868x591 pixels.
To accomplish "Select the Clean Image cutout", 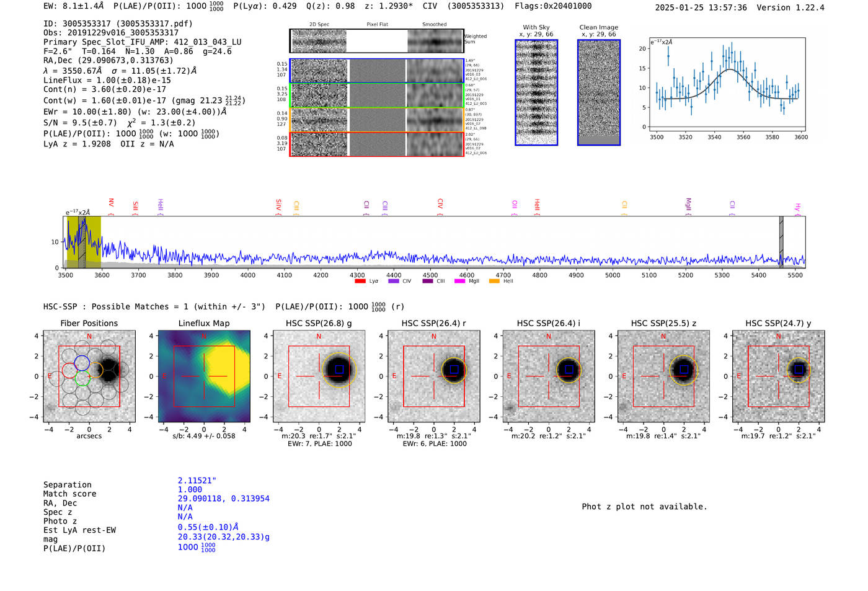I will [x=599, y=92].
